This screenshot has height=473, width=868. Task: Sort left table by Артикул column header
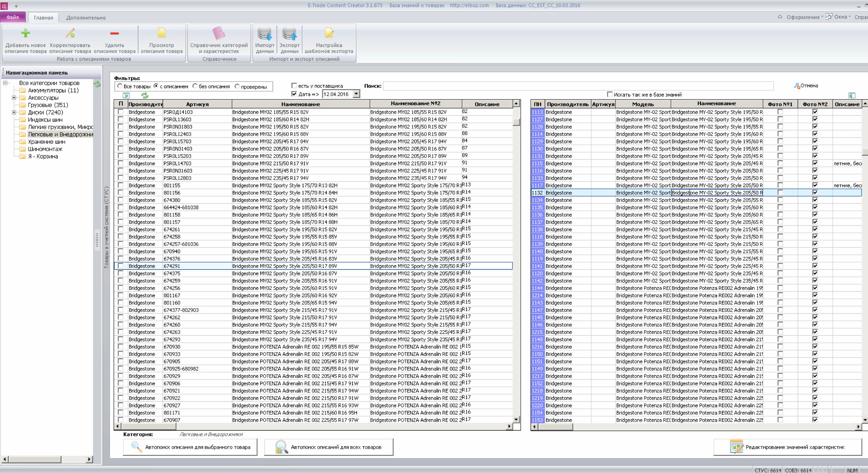tap(197, 104)
